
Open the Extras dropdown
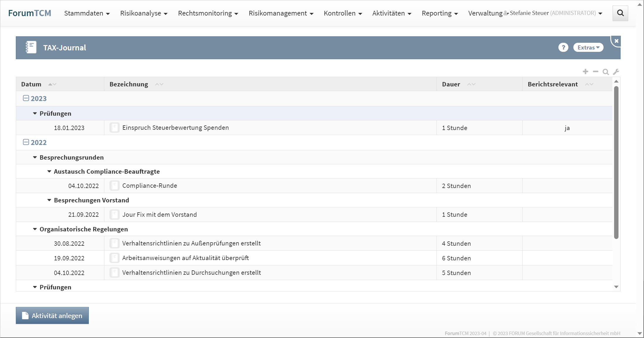point(588,47)
